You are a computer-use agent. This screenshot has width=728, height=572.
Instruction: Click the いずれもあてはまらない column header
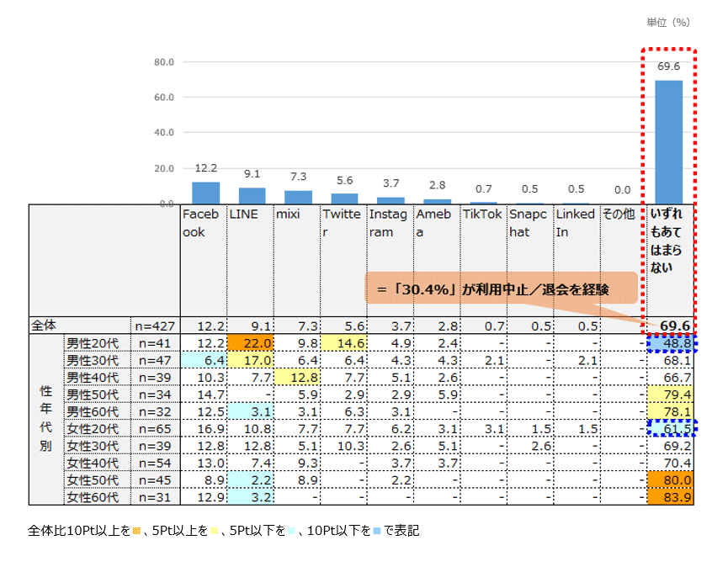pos(669,241)
